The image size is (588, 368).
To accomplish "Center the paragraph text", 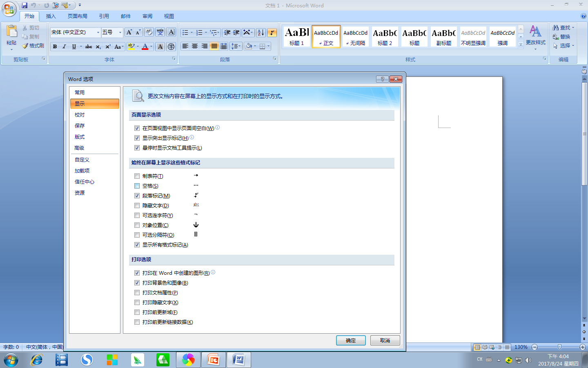I will [x=195, y=46].
